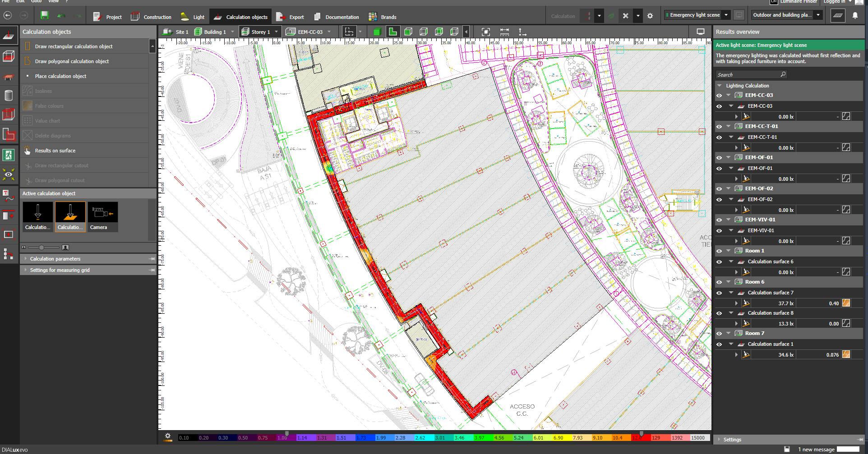Screen dimensions: 868x454
Task: Open false colour scale settings gear
Action: pyautogui.click(x=168, y=436)
